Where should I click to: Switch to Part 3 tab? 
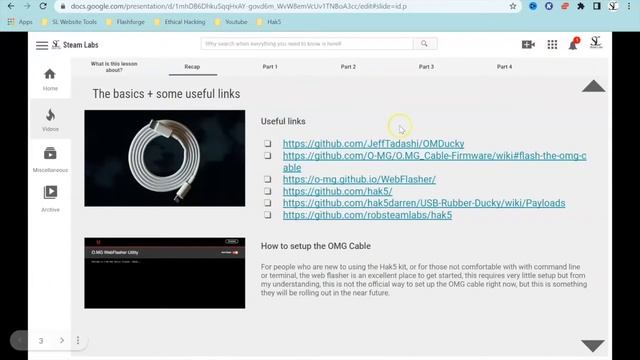(426, 67)
